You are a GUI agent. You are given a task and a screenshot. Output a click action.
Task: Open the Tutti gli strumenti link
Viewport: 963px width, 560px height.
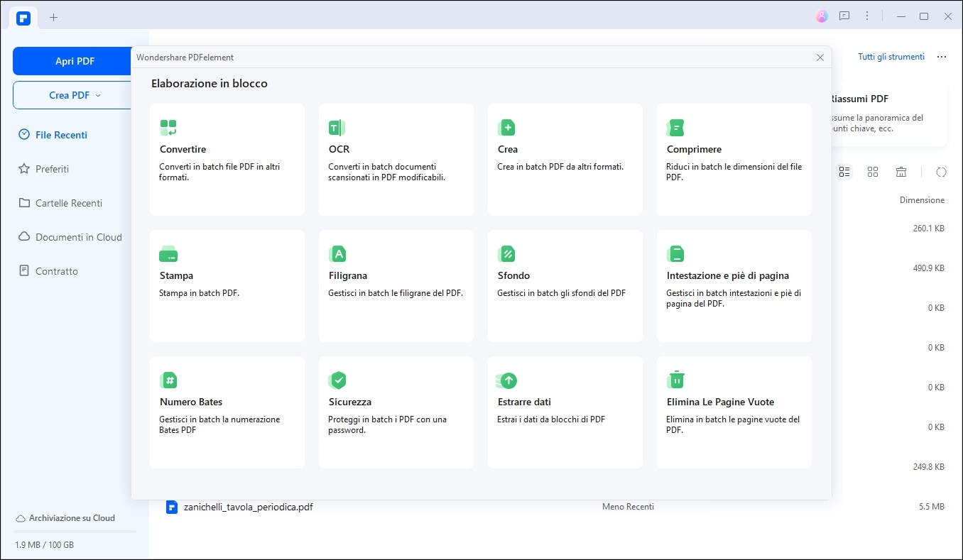coord(891,57)
